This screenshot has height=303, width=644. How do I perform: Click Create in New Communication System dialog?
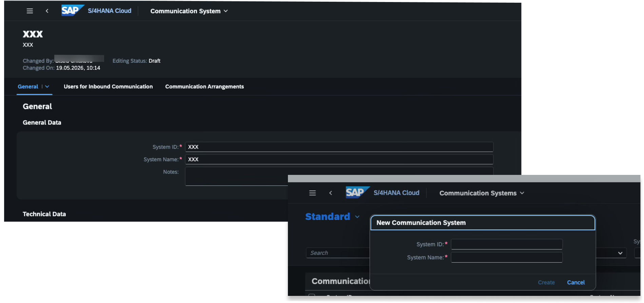pos(546,282)
